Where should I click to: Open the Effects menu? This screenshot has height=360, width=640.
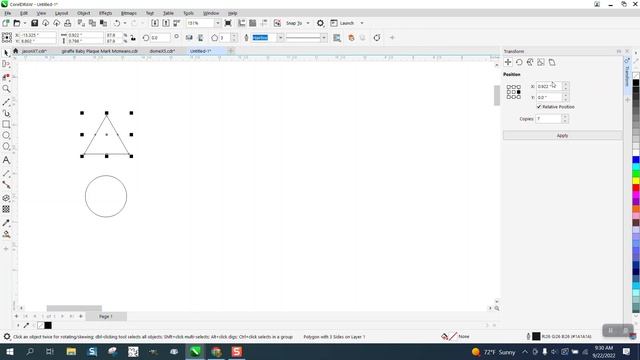click(x=105, y=13)
